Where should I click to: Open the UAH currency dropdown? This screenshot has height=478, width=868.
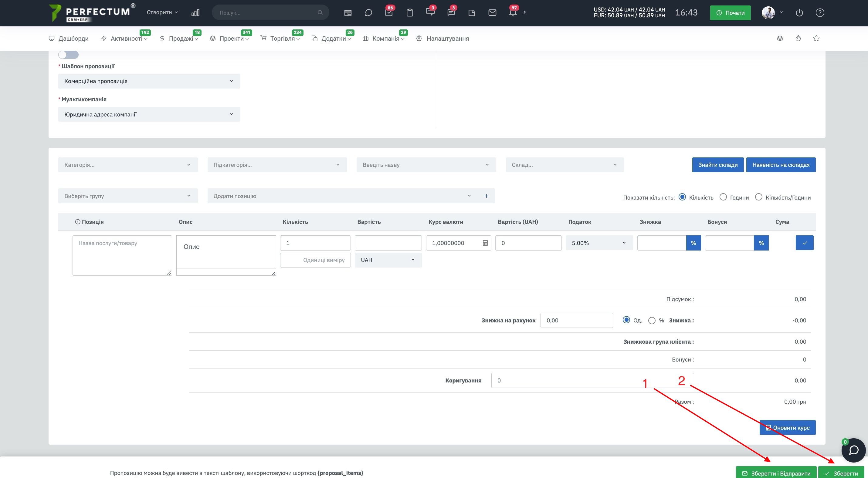(x=388, y=260)
